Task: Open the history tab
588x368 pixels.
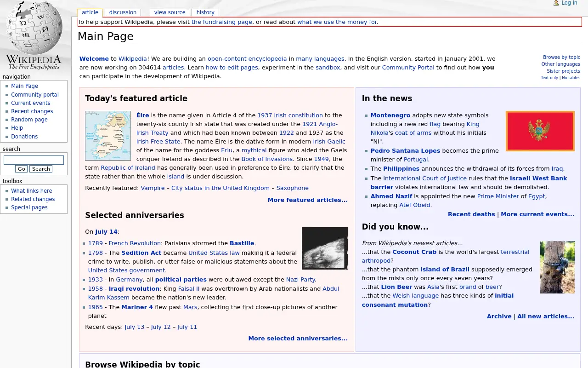Action: click(205, 12)
